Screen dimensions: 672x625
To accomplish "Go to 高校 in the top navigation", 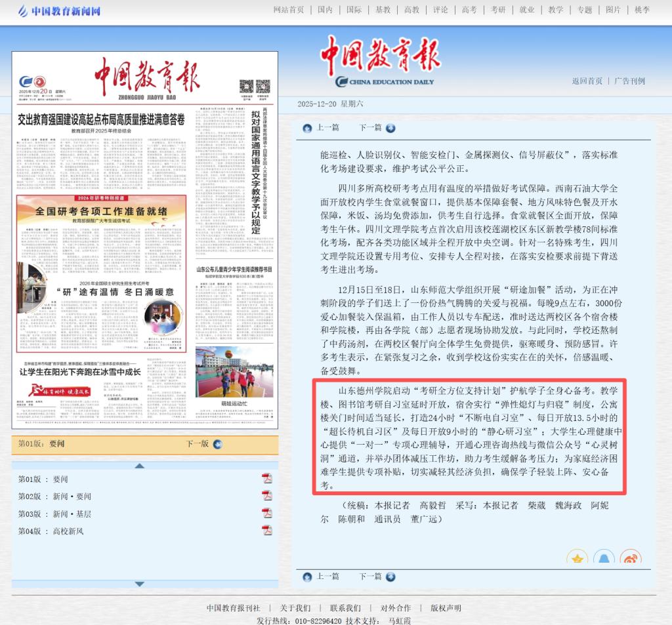I will 411,10.
